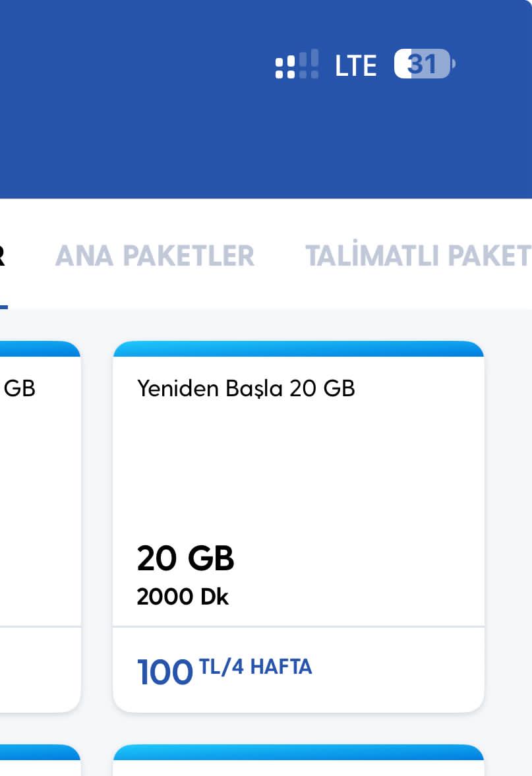Tap the battery level indicator showing 31

(x=424, y=65)
